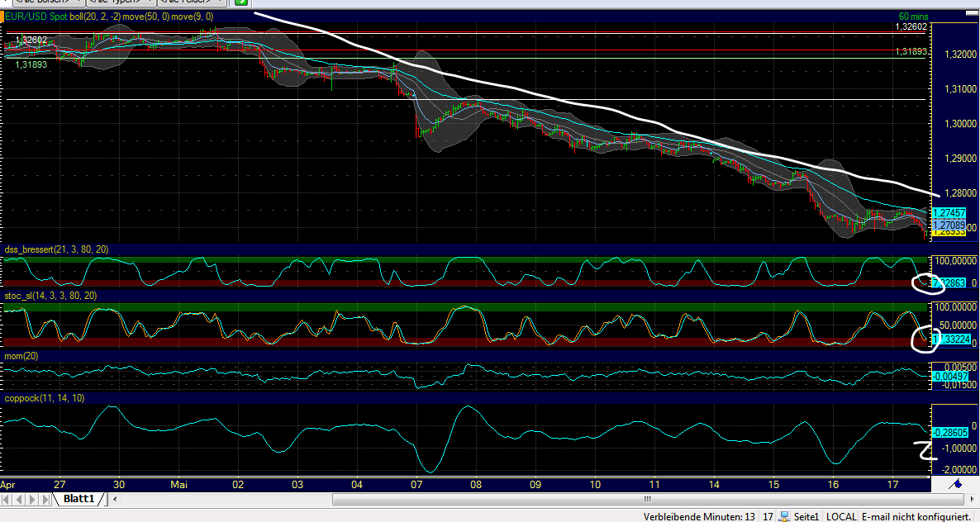Click the 1,30000 price axis value
This screenshot has height=522, width=980.
(961, 124)
